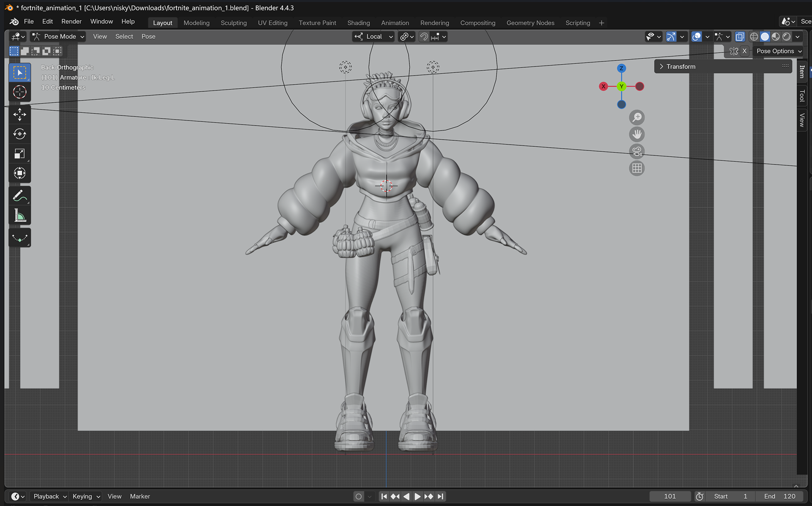Screen dimensions: 812x506
Task: Select the Measure tool
Action: [19, 216]
